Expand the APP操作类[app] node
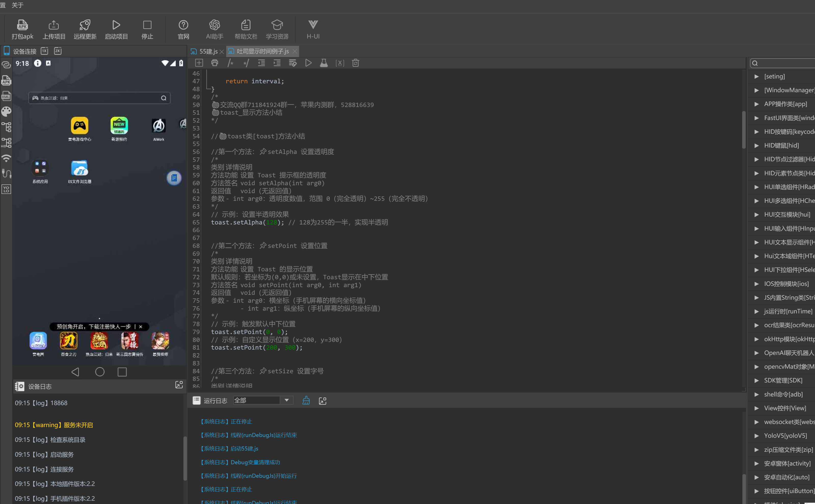The height and width of the screenshot is (504, 815). click(x=757, y=104)
